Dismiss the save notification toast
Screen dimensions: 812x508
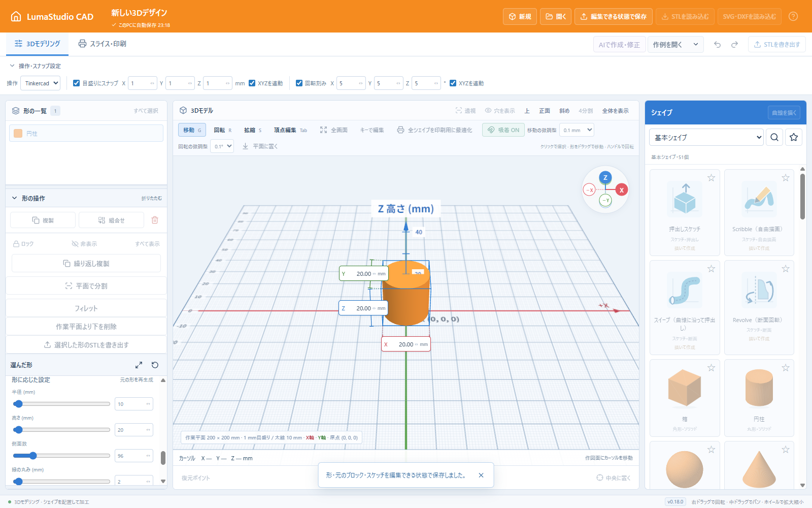tap(481, 475)
